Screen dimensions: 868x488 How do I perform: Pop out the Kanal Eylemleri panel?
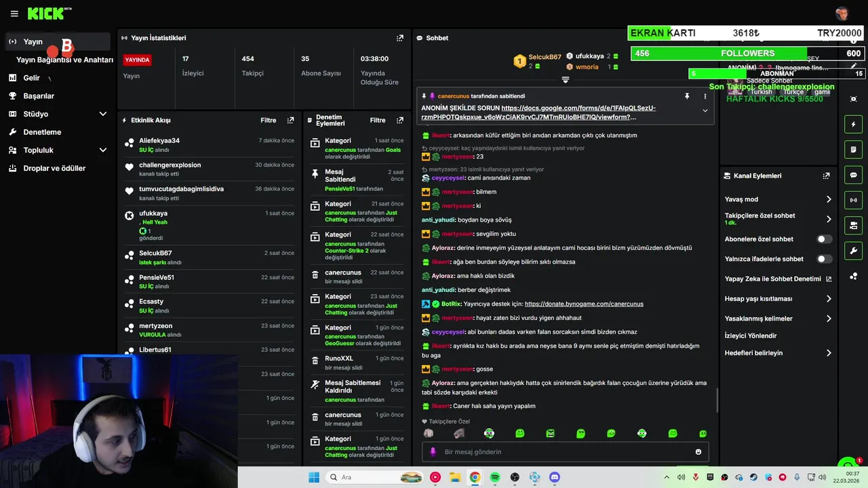pyautogui.click(x=826, y=176)
